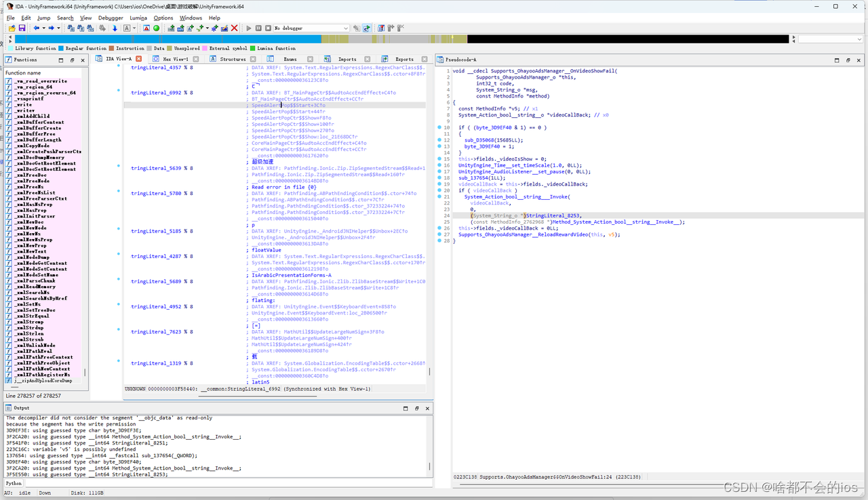Pause the process with the pause button
868x500 pixels.
[x=258, y=28]
